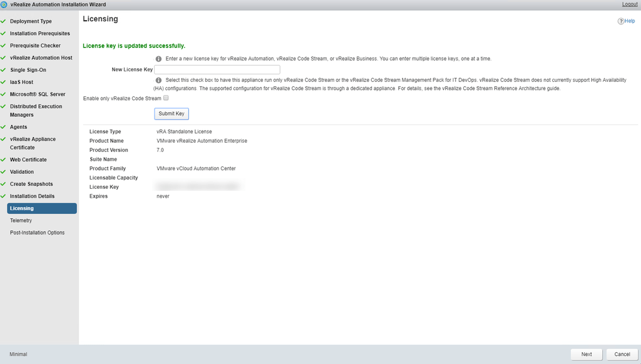Open the Deployment Type step
The image size is (641, 364).
coord(31,21)
